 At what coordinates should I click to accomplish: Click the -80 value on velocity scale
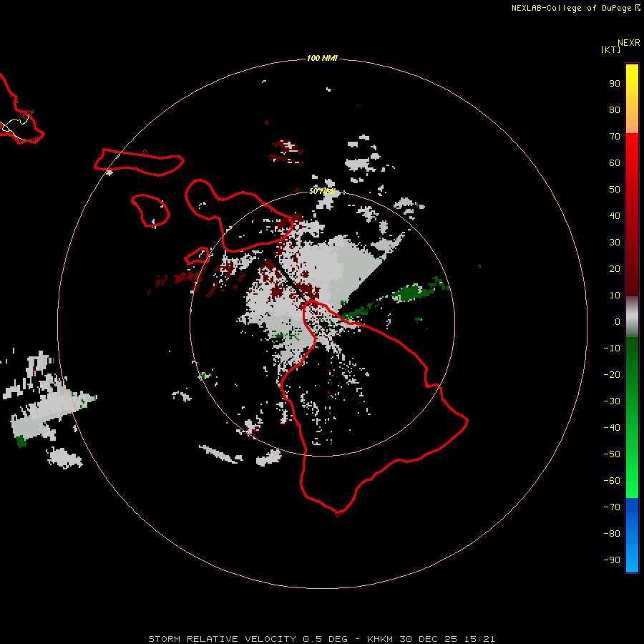click(612, 534)
